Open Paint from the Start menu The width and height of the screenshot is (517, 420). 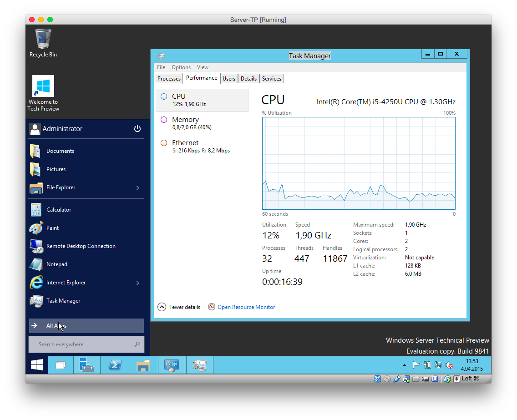(x=52, y=228)
